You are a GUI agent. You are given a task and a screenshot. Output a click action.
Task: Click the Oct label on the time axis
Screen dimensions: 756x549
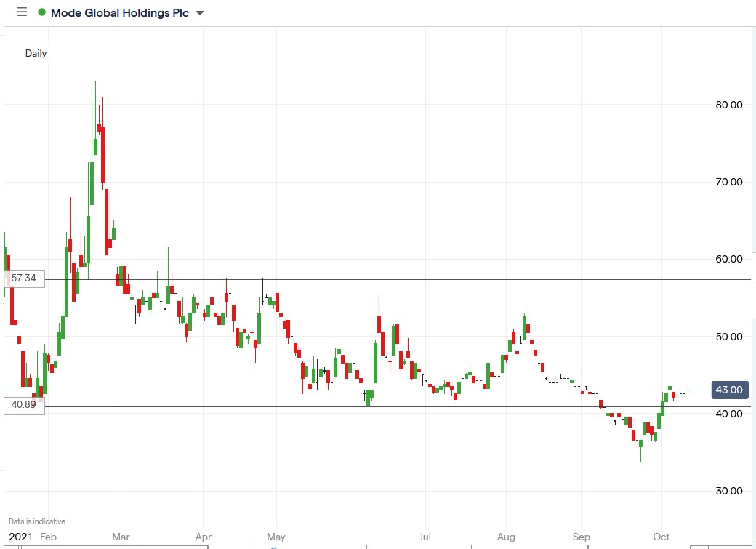coord(661,537)
